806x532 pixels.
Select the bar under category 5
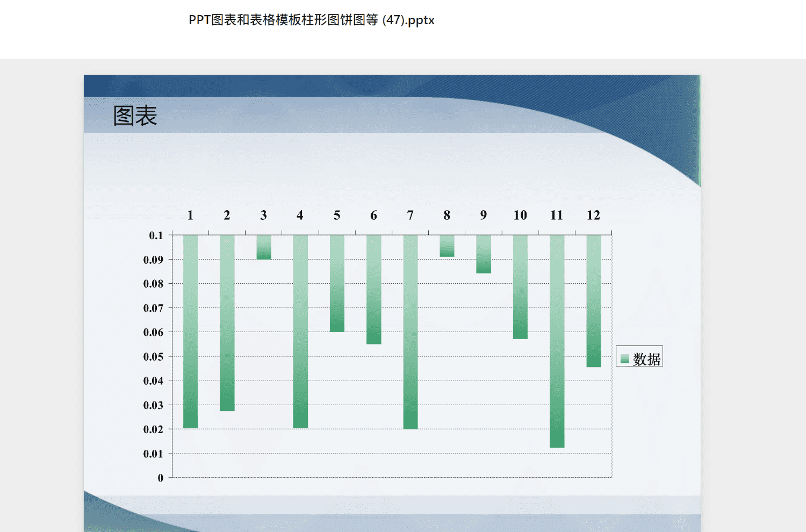337,283
